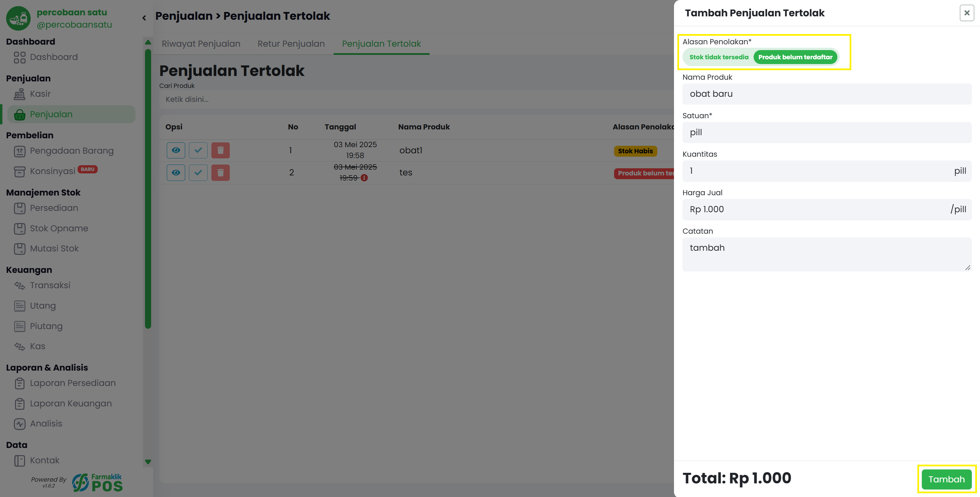Click the Laporan Persediaan clipboard icon
Viewport: 980px width, 497px height.
coord(19,384)
